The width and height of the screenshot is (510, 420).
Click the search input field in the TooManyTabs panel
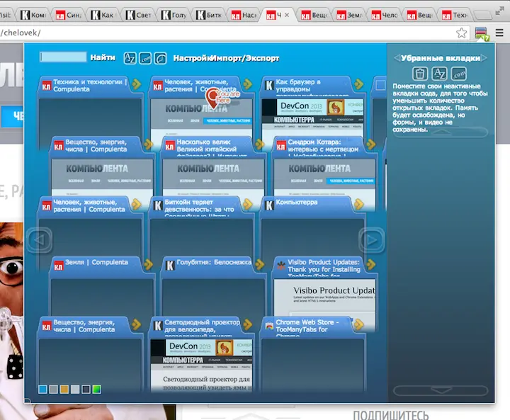pos(63,57)
